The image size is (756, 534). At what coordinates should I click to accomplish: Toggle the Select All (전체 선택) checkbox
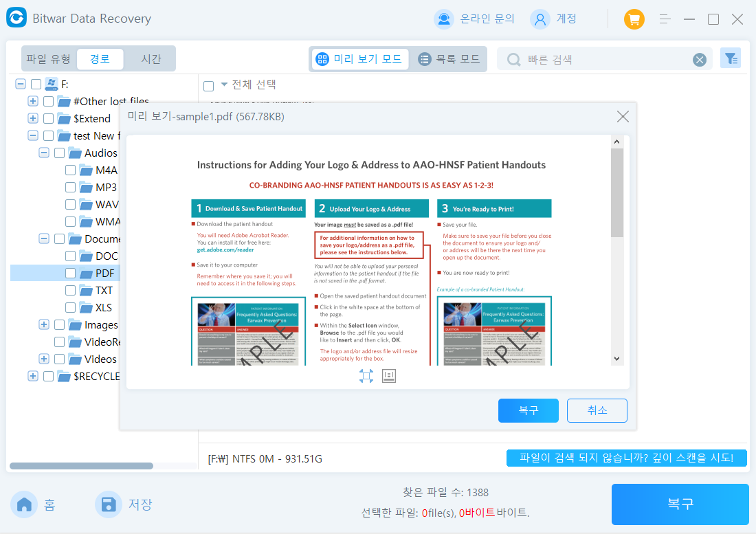(x=209, y=87)
